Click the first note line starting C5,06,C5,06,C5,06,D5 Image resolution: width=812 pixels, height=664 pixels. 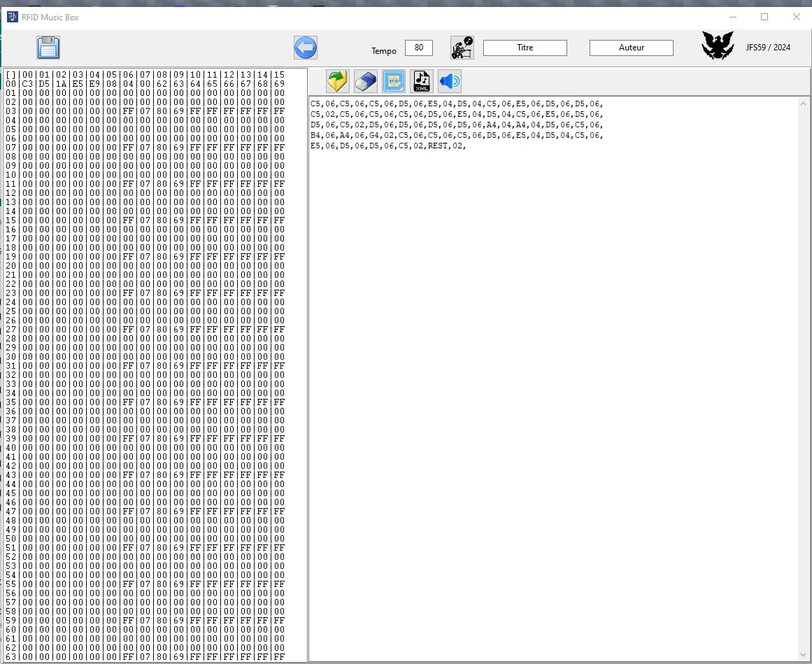[457, 104]
